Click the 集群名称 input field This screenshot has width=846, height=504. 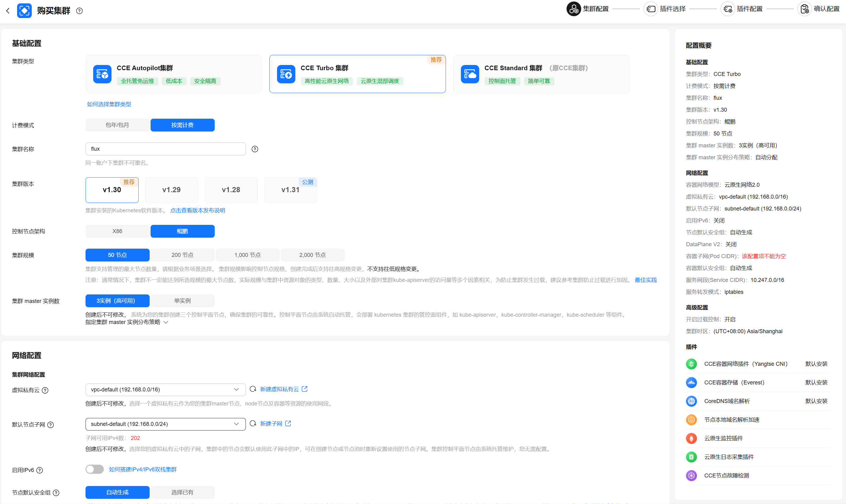click(165, 149)
